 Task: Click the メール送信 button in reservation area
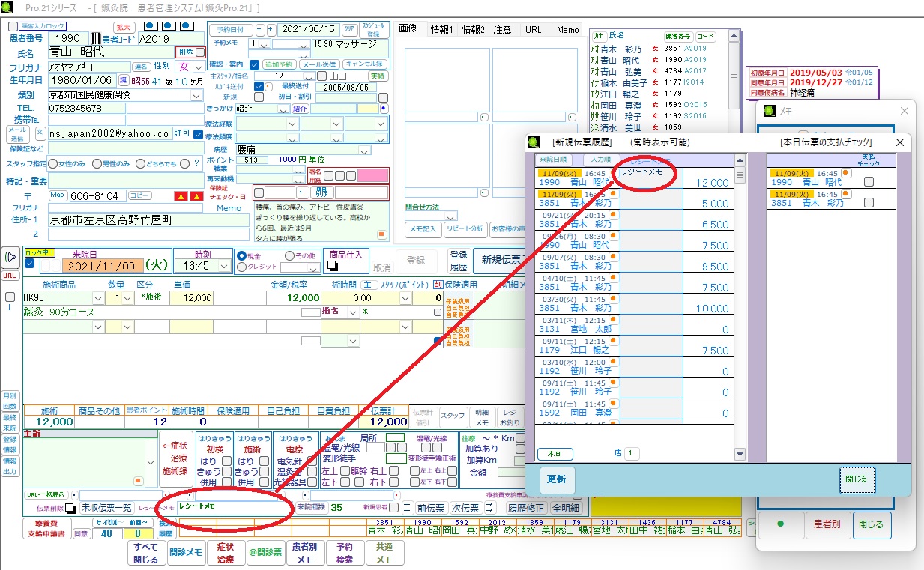[x=318, y=64]
